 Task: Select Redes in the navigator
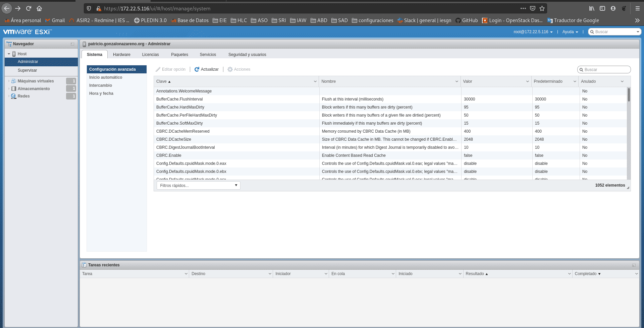coord(23,96)
